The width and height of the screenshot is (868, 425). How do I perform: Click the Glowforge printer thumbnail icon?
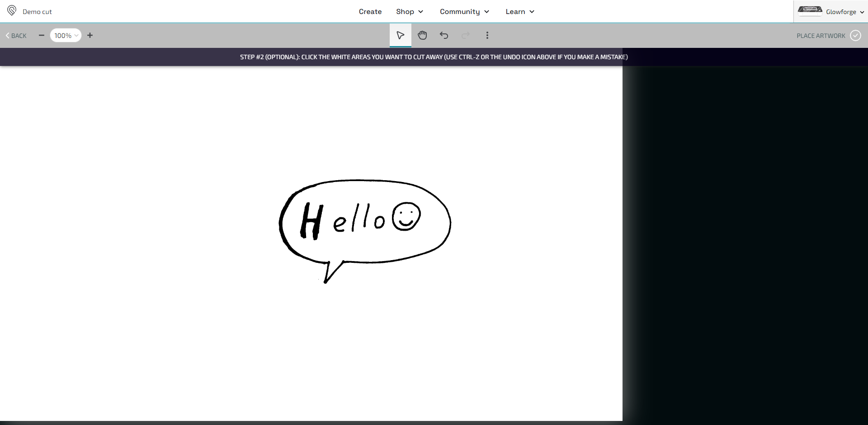point(810,11)
